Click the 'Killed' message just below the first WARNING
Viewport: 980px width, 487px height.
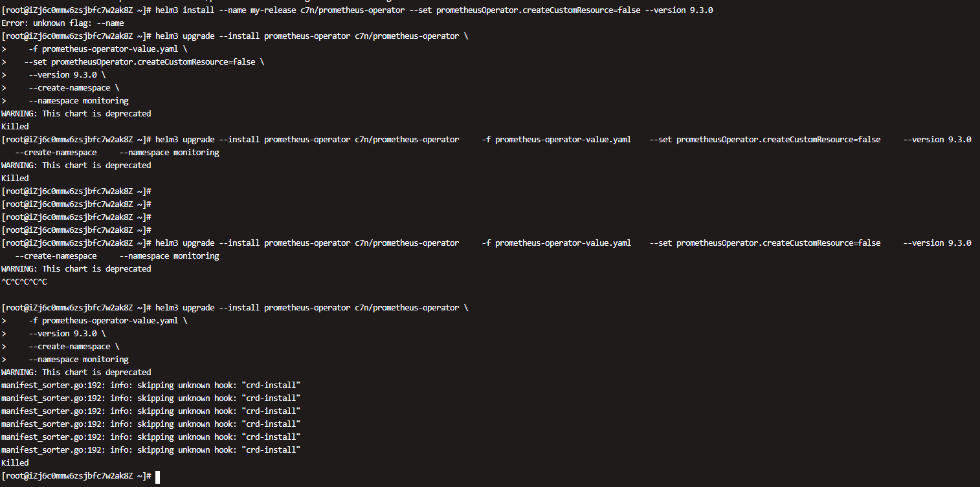pos(15,127)
